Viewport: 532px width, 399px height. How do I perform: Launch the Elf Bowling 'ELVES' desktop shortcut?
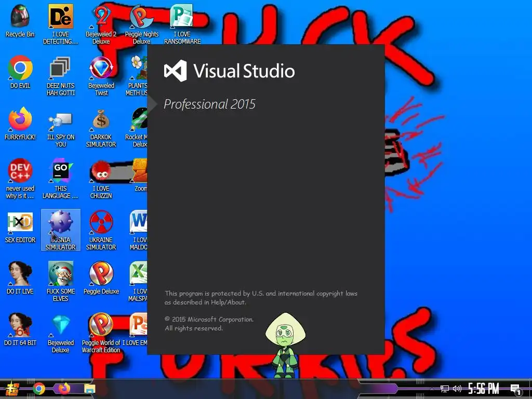[60, 282]
